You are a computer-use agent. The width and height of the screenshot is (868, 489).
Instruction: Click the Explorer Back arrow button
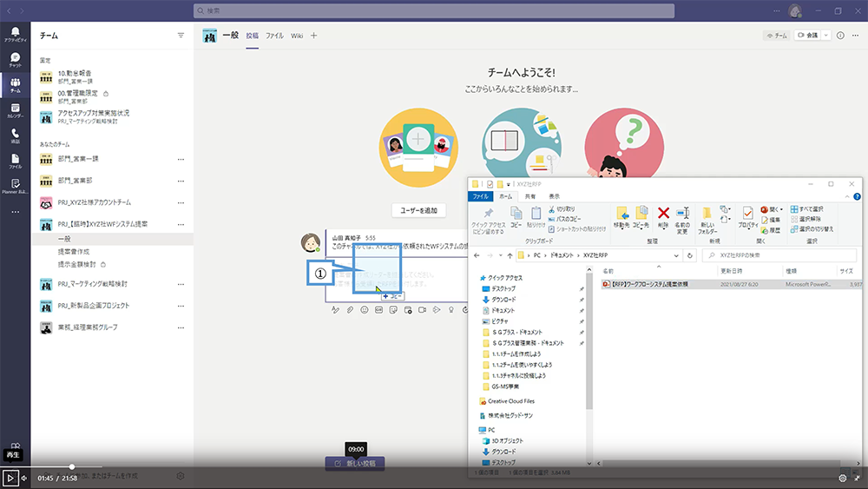[477, 255]
